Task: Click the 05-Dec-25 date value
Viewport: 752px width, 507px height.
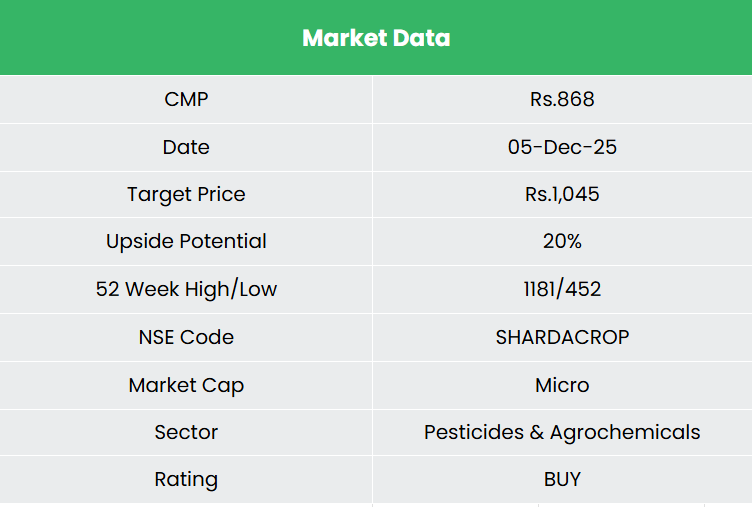Action: (x=562, y=147)
